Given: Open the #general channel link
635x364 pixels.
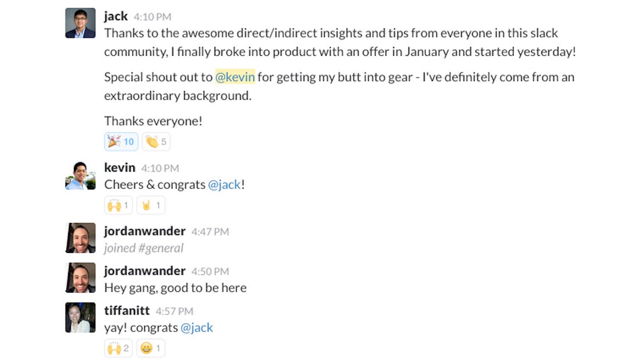Looking at the screenshot, I should point(164,248).
